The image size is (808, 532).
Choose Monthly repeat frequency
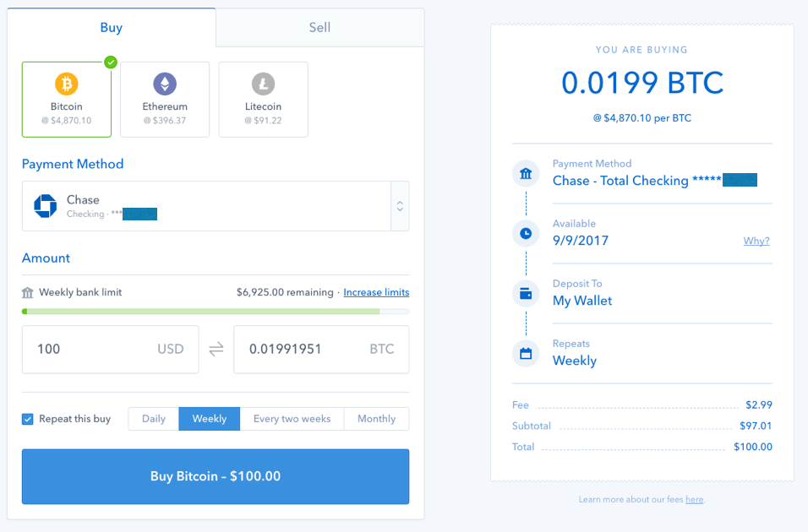coord(377,419)
